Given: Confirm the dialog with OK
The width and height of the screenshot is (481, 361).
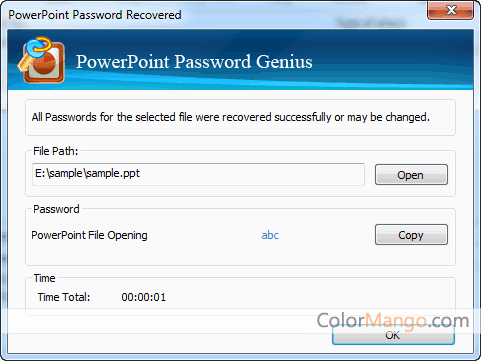Looking at the screenshot, I should (393, 335).
